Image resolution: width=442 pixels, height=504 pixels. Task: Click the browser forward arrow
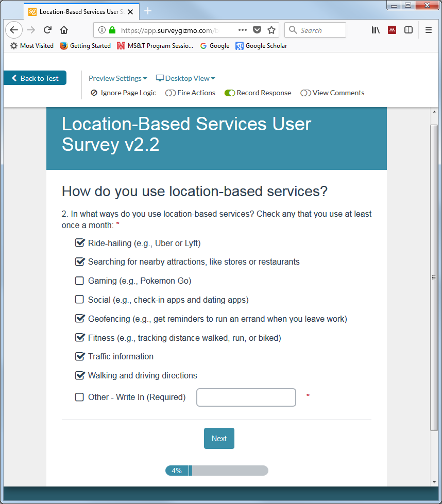pyautogui.click(x=31, y=30)
